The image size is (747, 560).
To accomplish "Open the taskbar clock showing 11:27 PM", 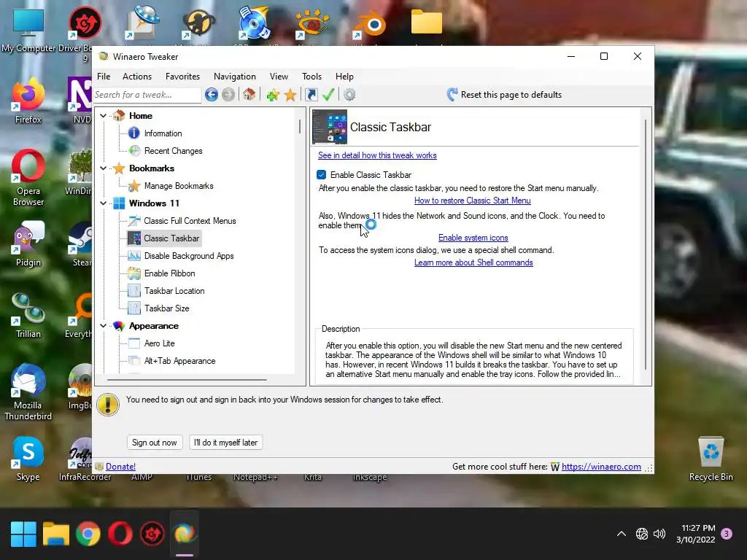I will tap(695, 534).
